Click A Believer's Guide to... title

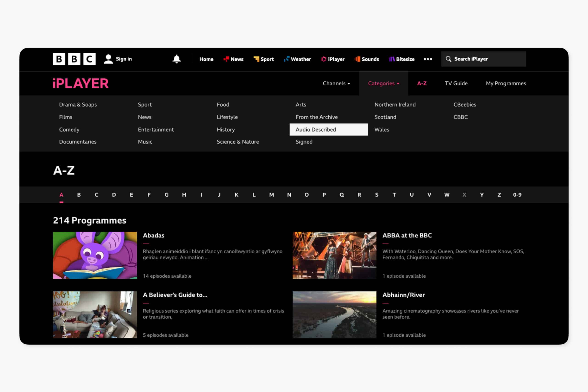coord(175,295)
